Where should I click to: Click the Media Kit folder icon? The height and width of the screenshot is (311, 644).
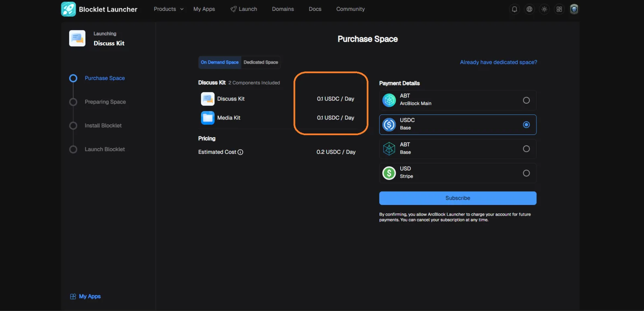click(208, 118)
